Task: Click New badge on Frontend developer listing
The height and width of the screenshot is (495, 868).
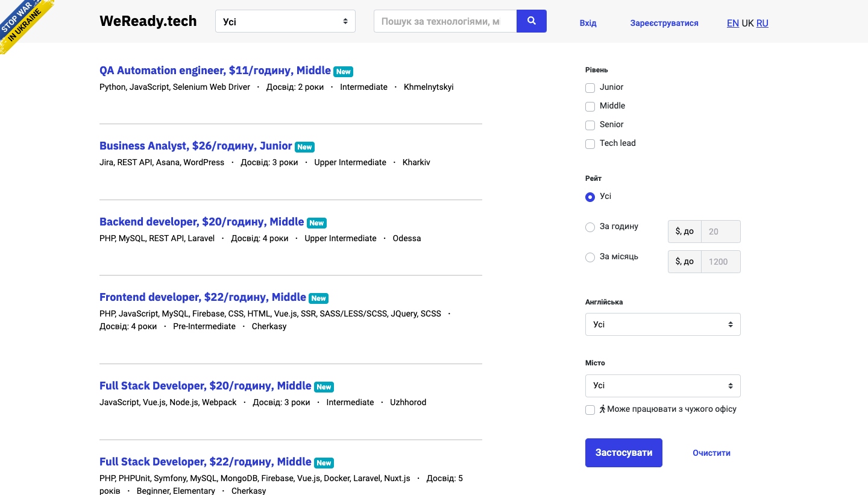Action: (x=318, y=298)
